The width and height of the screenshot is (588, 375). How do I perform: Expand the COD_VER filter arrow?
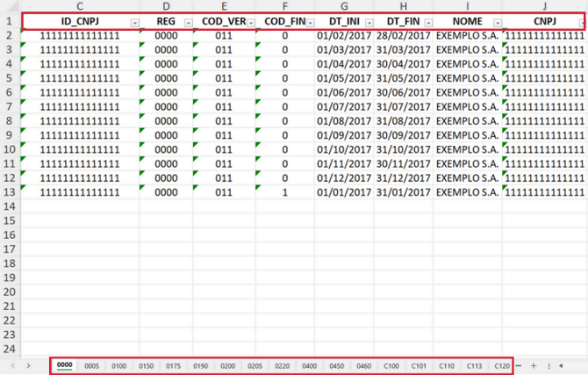(x=250, y=22)
